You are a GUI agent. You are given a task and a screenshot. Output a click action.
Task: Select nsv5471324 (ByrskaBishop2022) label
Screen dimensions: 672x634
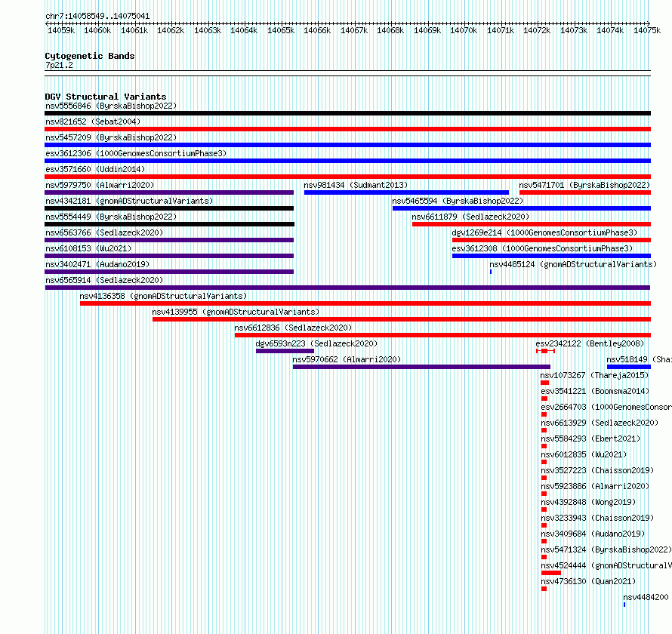606,549
